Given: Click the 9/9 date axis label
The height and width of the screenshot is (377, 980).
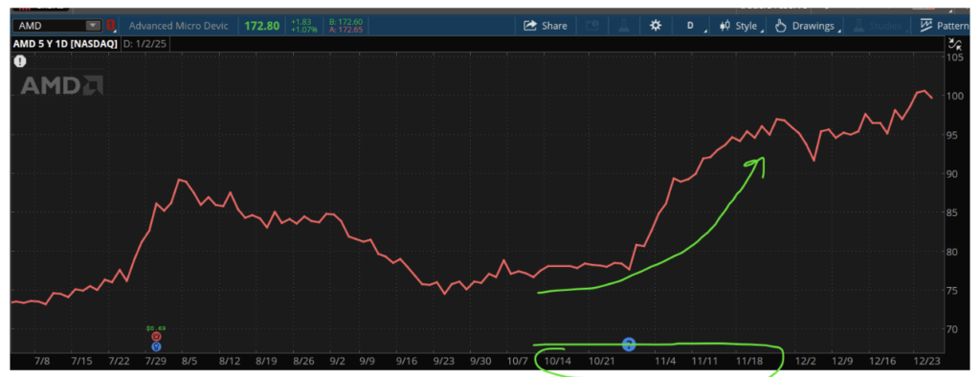Looking at the screenshot, I should point(367,362).
